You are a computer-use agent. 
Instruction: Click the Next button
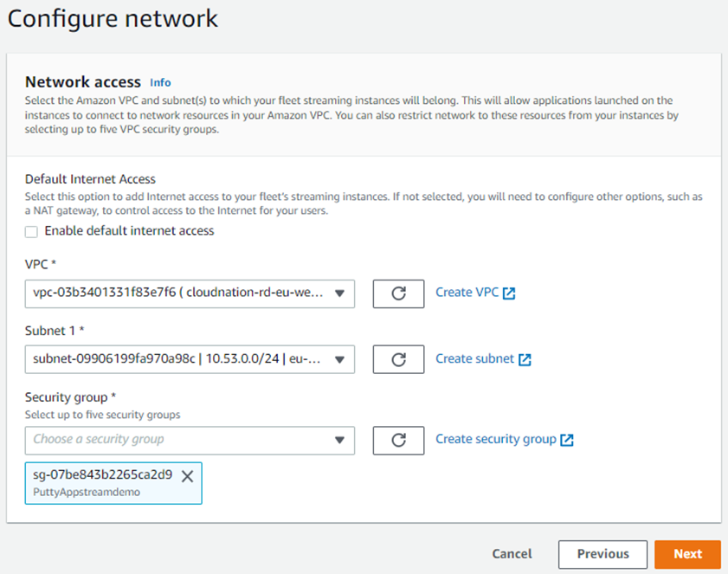pyautogui.click(x=687, y=554)
